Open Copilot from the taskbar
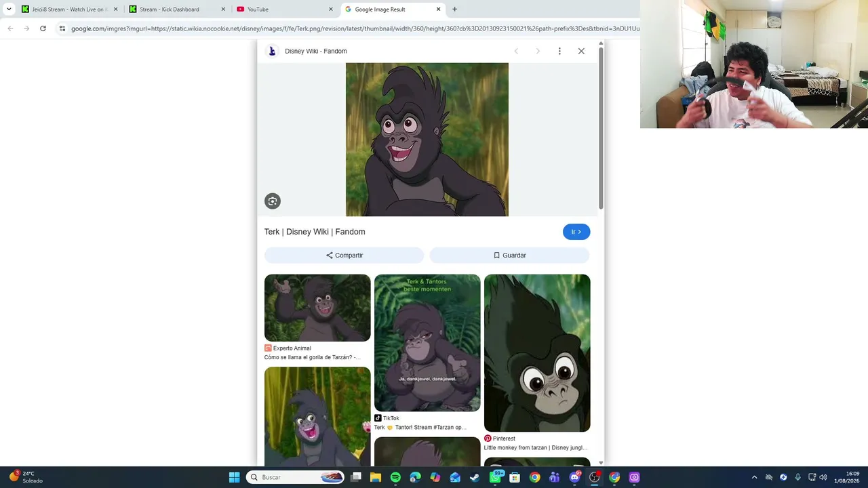The width and height of the screenshot is (868, 488). click(x=435, y=477)
